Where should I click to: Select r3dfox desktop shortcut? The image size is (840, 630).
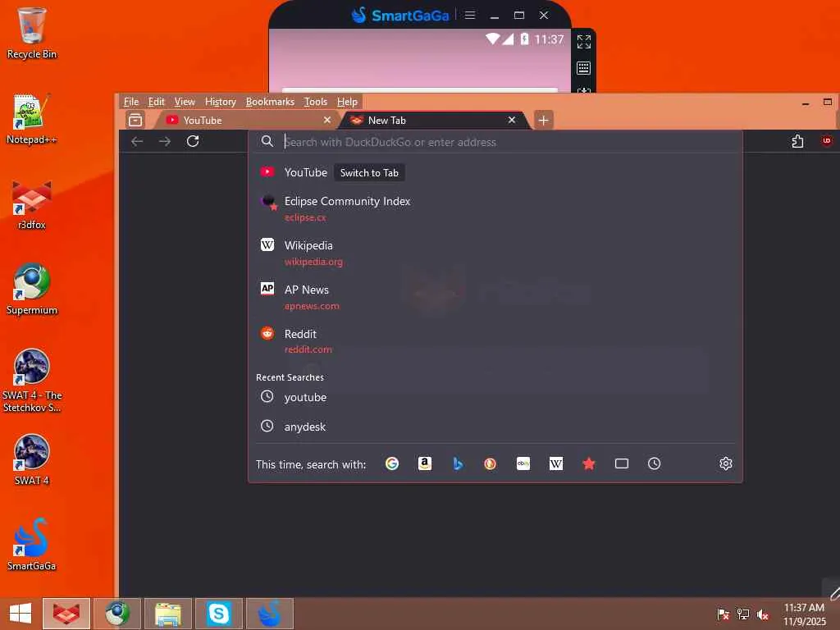pos(32,205)
